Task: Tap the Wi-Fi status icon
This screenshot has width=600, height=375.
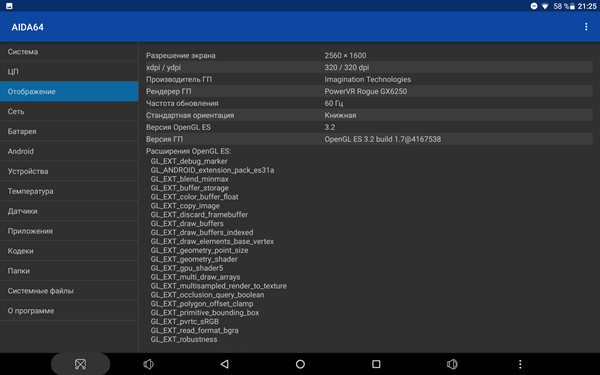Action: [x=545, y=6]
